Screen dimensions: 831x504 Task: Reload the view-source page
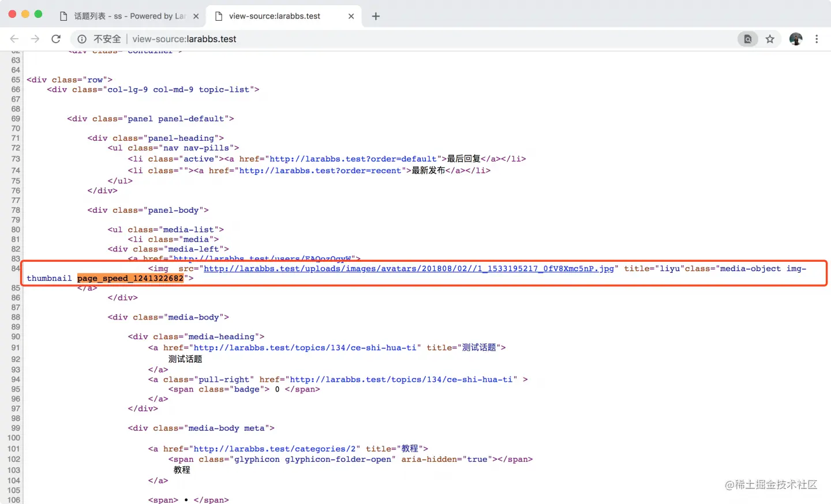[56, 39]
